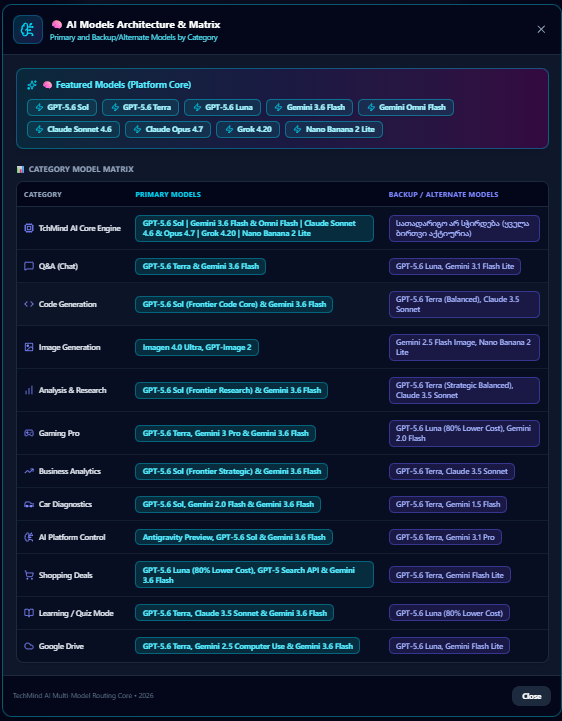This screenshot has height=721, width=562.
Task: Click the 'Featured Models (Platform Core)' heading
Action: (123, 85)
